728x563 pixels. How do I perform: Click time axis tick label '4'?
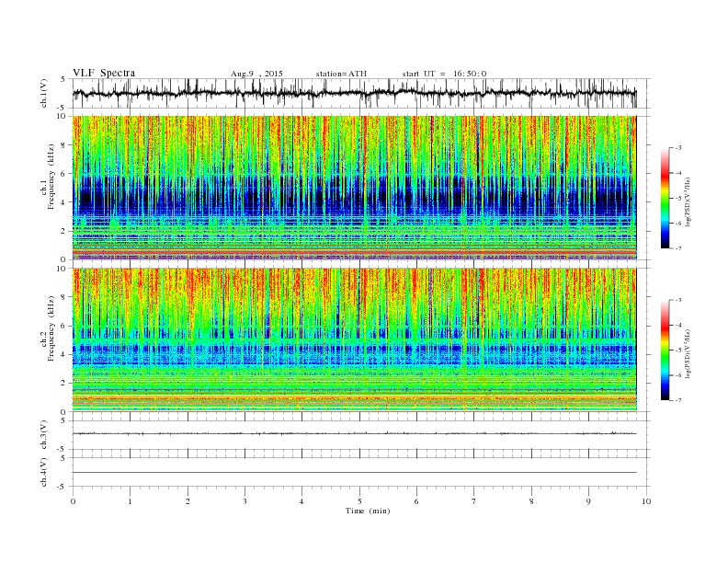point(301,501)
